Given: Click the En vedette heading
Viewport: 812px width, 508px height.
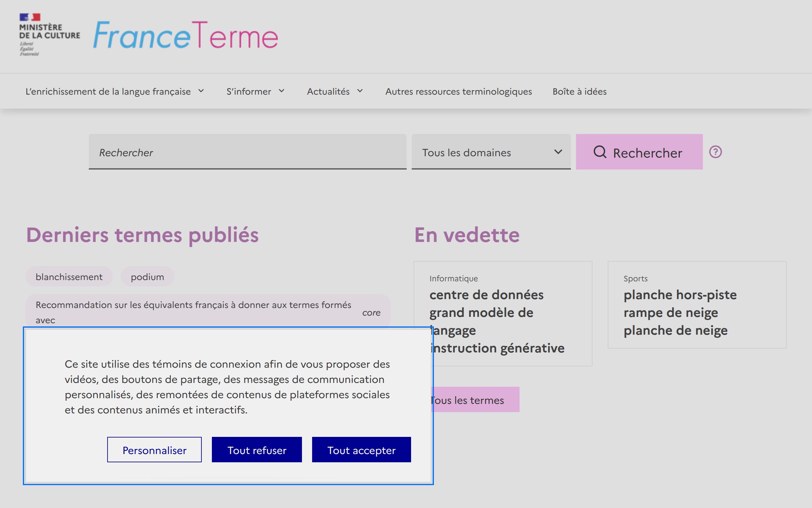Looking at the screenshot, I should (x=467, y=235).
